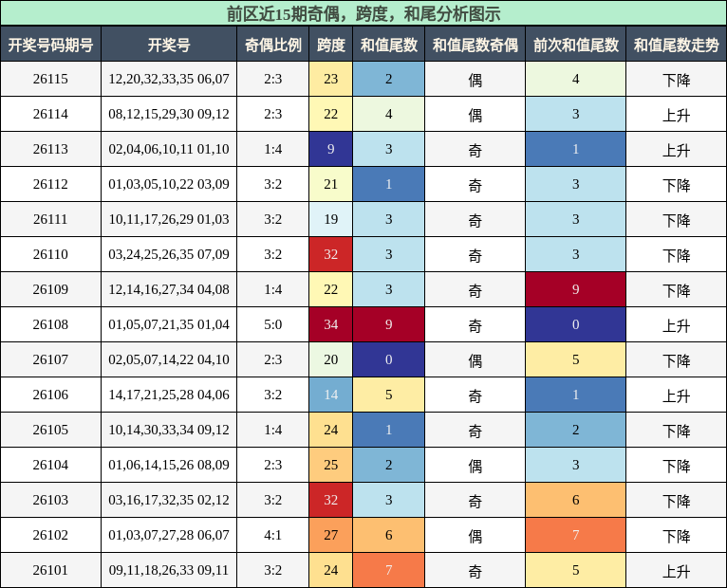Select draw numbers 02,05,07,14,22 04,10

coord(169,359)
